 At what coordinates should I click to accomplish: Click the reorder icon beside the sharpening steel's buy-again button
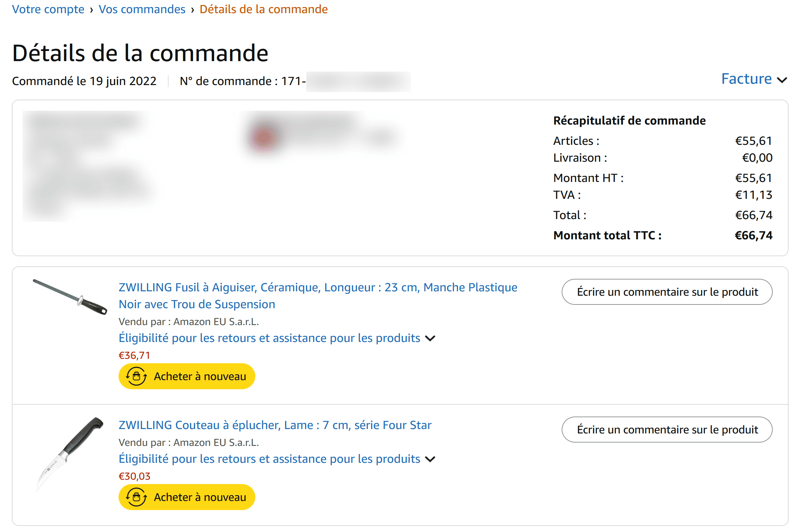(136, 376)
